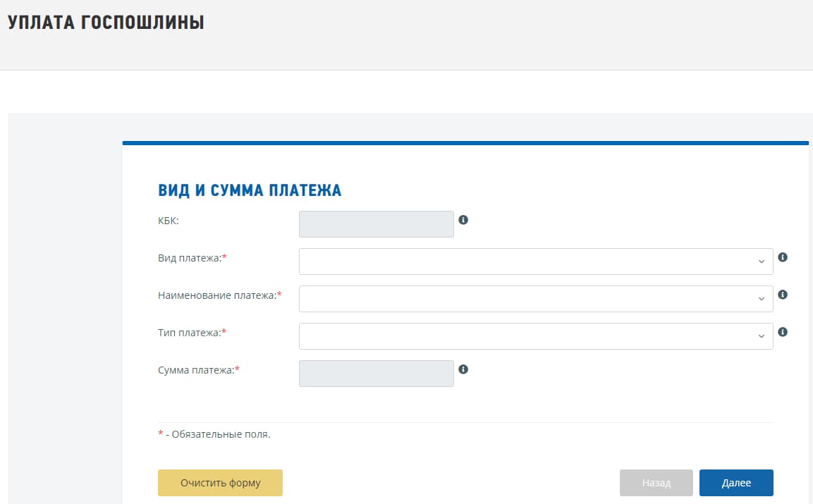Click the Уплата госпошлины page title

coord(106,23)
